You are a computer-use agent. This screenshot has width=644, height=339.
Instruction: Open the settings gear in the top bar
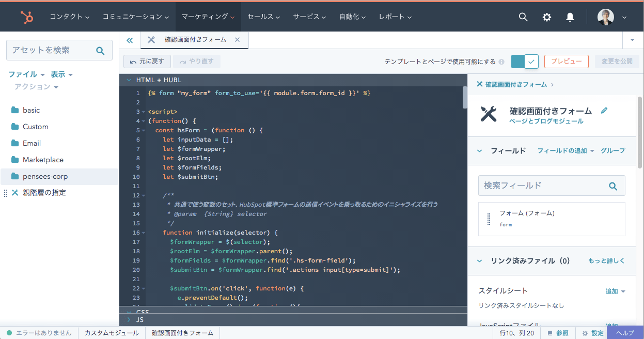(546, 17)
